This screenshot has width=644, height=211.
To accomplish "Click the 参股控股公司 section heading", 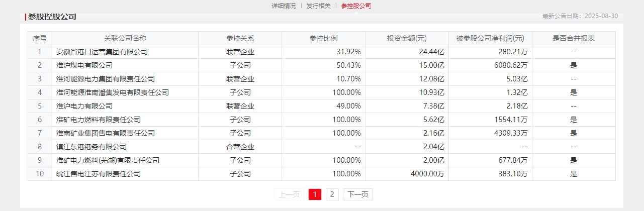I will tap(52, 17).
